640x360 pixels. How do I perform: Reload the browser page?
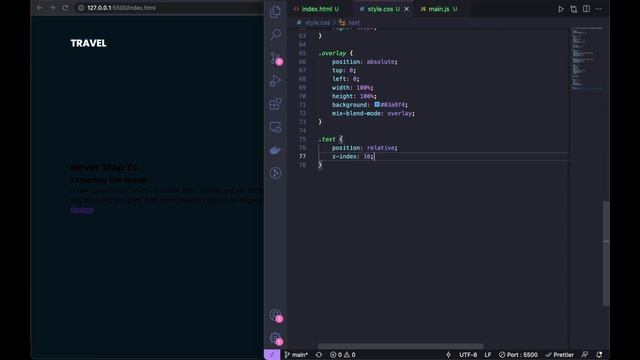click(65, 8)
